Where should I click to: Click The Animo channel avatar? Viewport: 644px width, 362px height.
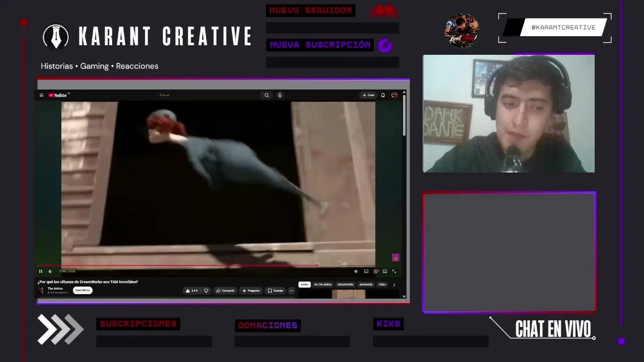[x=42, y=290]
